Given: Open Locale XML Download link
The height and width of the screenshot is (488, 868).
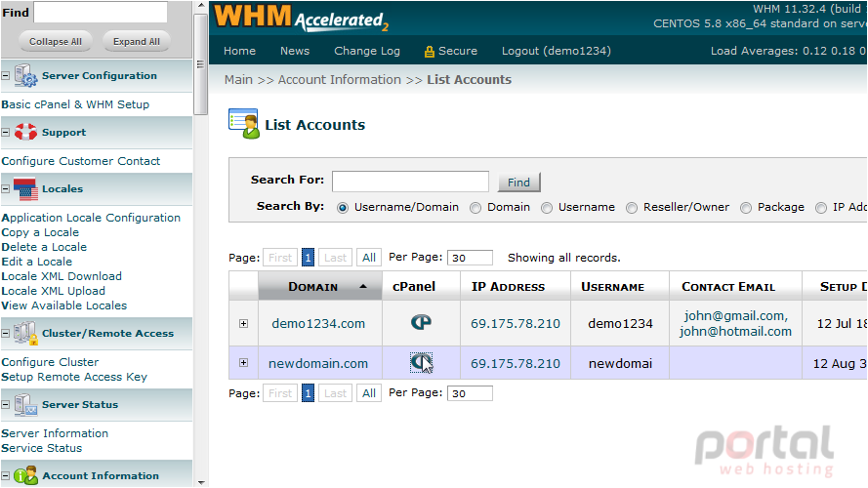Looking at the screenshot, I should [62, 276].
